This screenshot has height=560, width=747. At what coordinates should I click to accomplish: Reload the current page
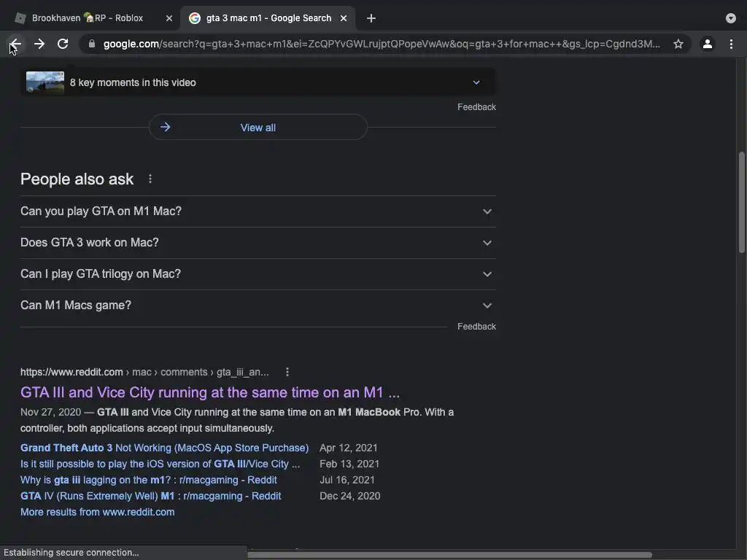(x=63, y=44)
